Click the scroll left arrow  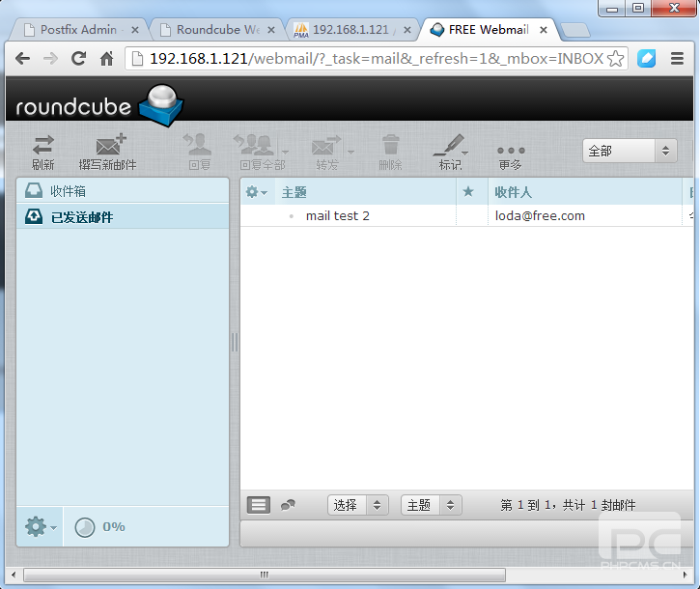(x=14, y=575)
